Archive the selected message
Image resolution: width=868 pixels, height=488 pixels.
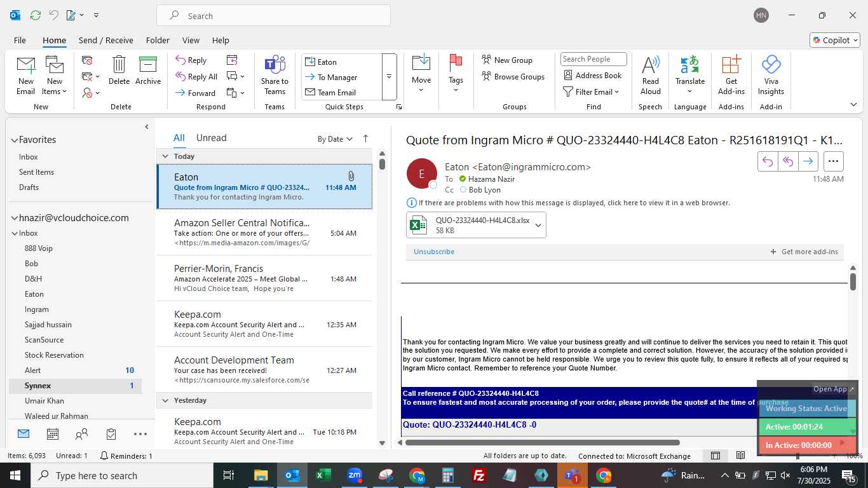(x=148, y=70)
